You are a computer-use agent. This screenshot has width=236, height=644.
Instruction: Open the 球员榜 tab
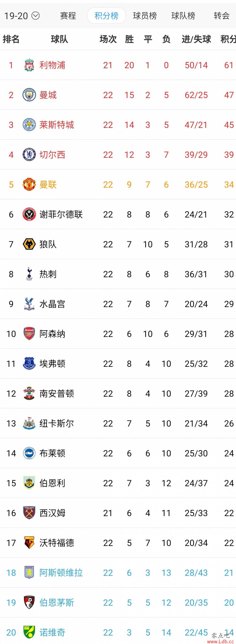coord(145,16)
